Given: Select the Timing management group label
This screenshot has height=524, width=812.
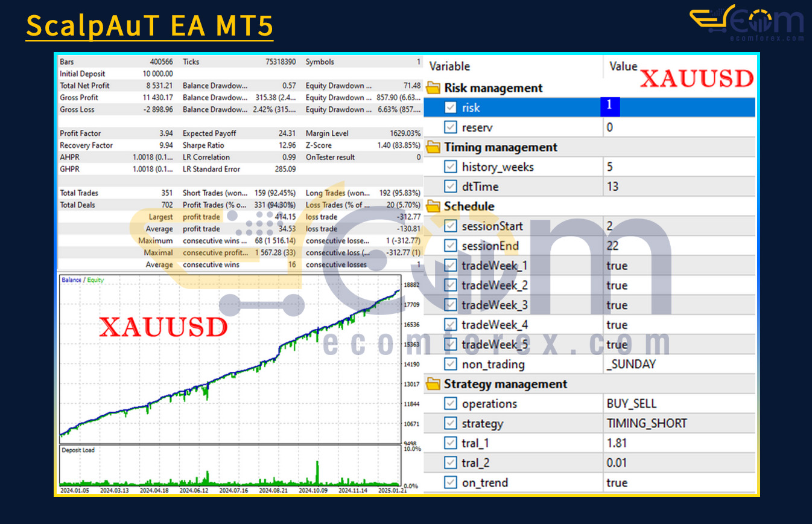Looking at the screenshot, I should click(501, 147).
